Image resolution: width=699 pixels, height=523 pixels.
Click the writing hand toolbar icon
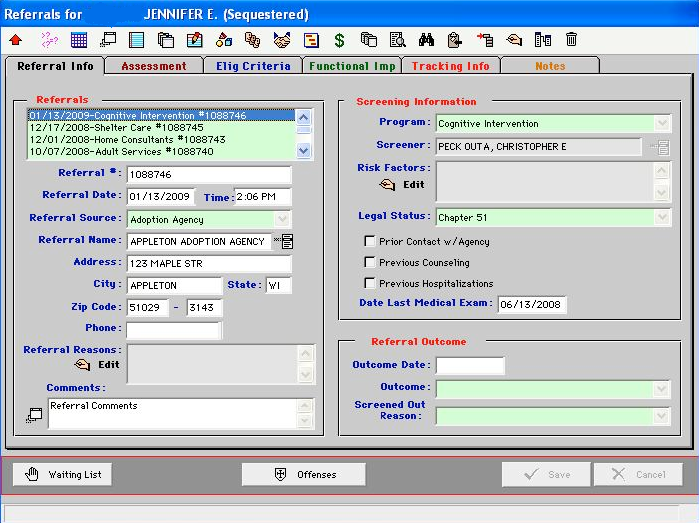(514, 40)
